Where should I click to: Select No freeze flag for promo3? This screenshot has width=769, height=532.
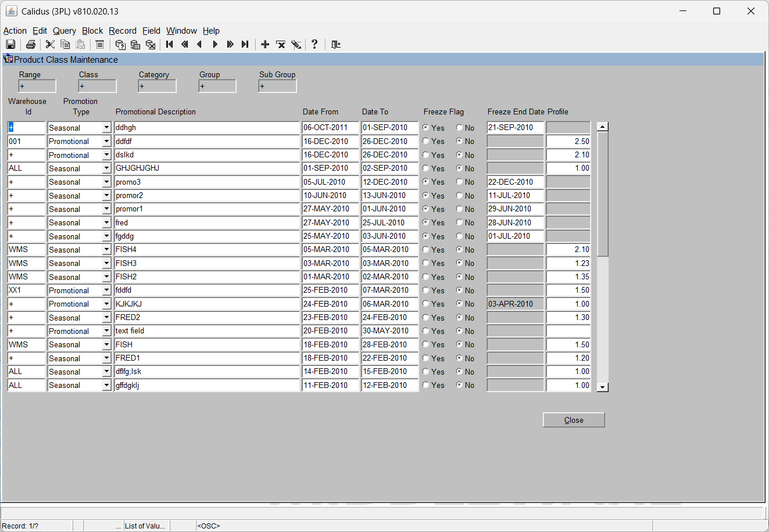[x=460, y=182]
